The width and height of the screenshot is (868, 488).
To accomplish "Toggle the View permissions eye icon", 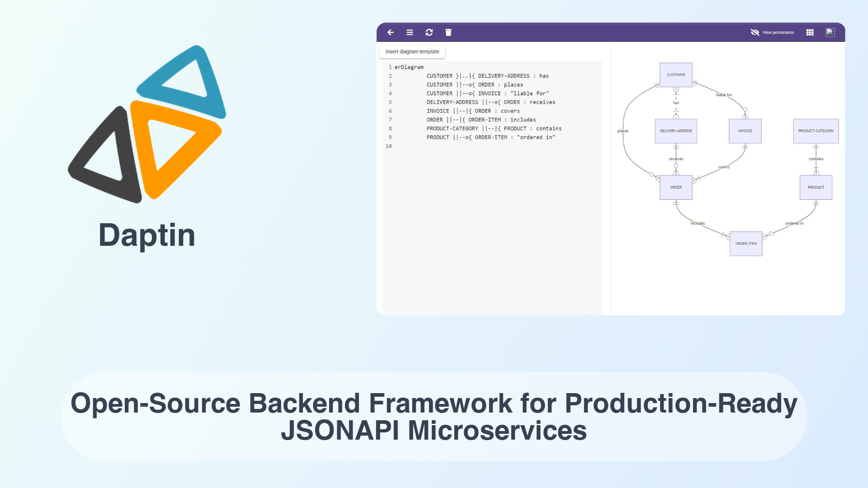I will click(x=755, y=33).
